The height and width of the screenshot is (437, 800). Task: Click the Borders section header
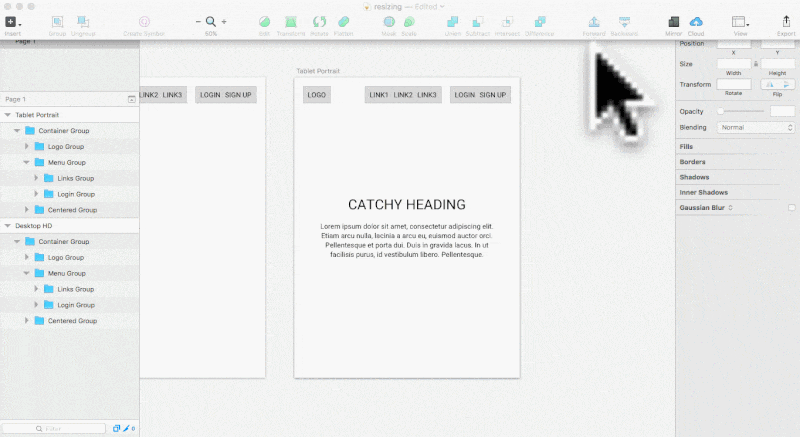click(x=692, y=162)
